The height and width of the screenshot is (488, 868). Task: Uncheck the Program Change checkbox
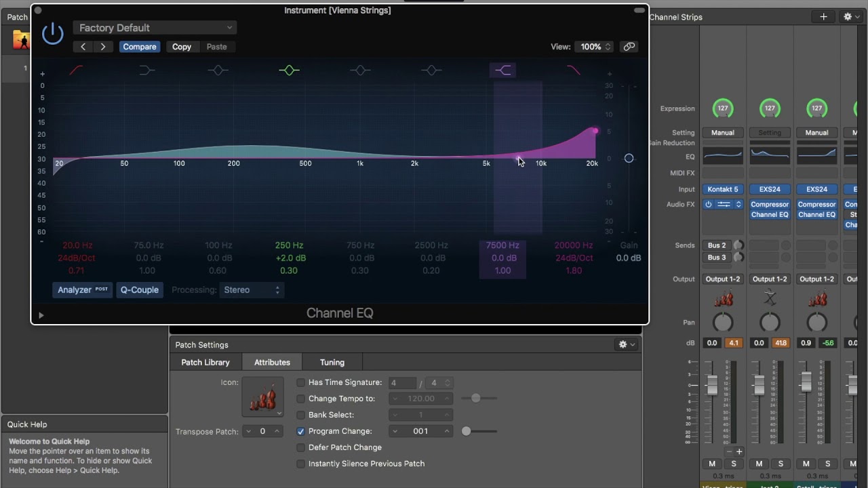(301, 431)
